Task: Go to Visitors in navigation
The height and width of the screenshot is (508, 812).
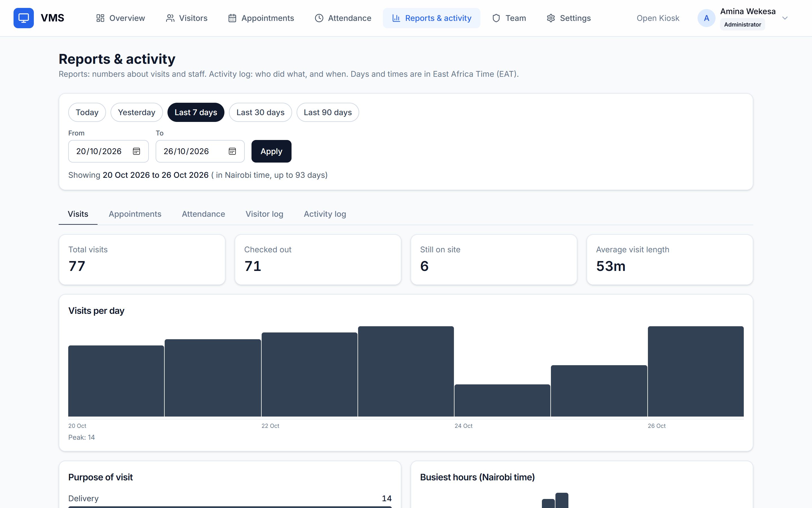Action: coord(187,18)
